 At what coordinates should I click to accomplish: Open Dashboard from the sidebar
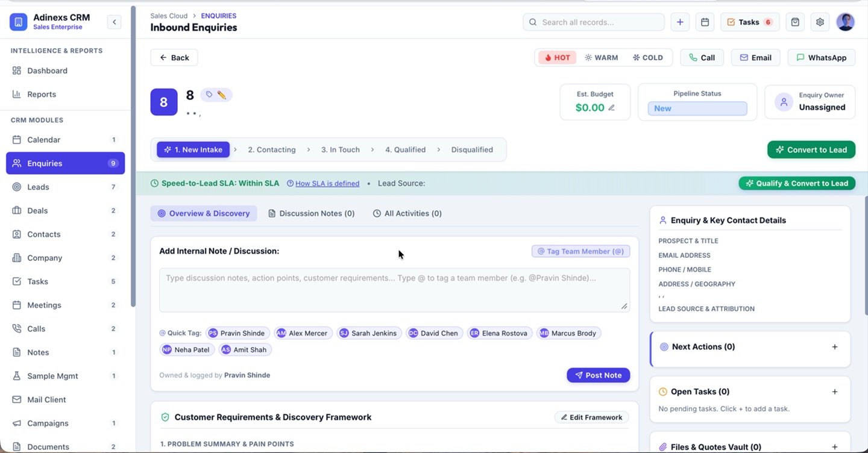tap(65, 70)
